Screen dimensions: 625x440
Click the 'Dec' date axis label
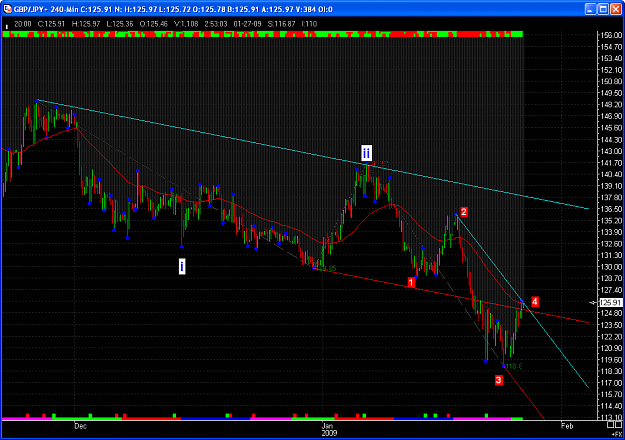click(x=81, y=426)
